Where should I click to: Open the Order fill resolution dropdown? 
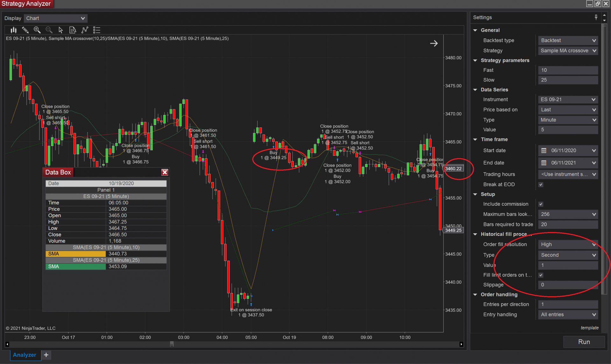click(x=567, y=244)
